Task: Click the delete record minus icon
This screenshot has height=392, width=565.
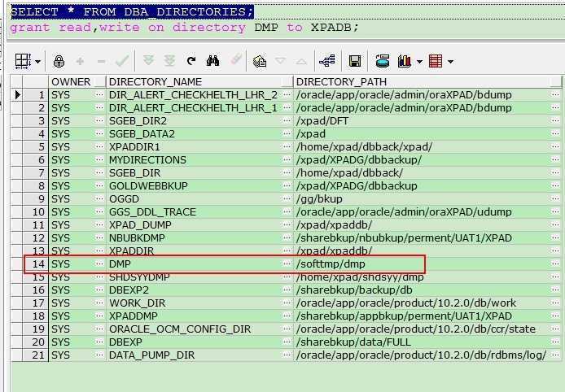Action: (101, 62)
